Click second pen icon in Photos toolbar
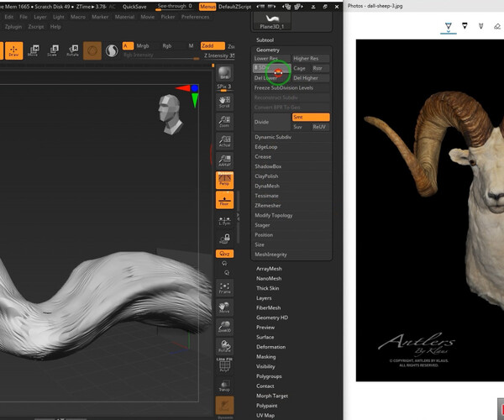Screen dimensions: 504x420 465,26
